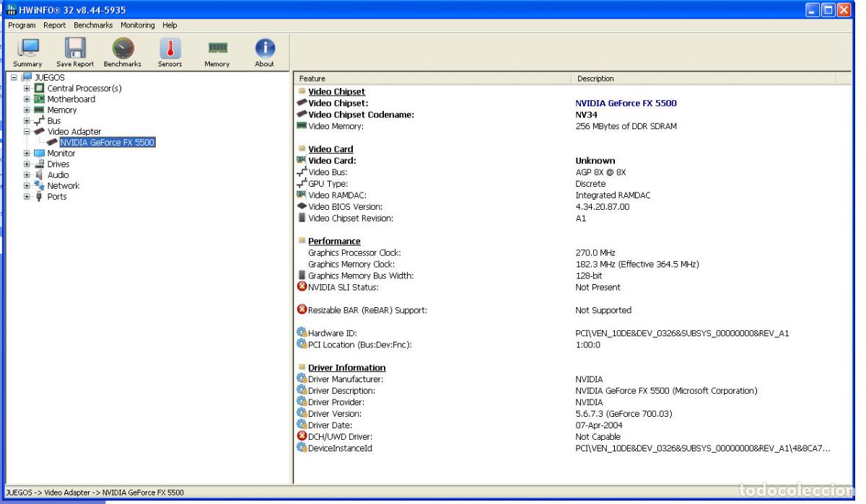This screenshot has width=866, height=504.
Task: Open the Help menu
Action: point(170,25)
